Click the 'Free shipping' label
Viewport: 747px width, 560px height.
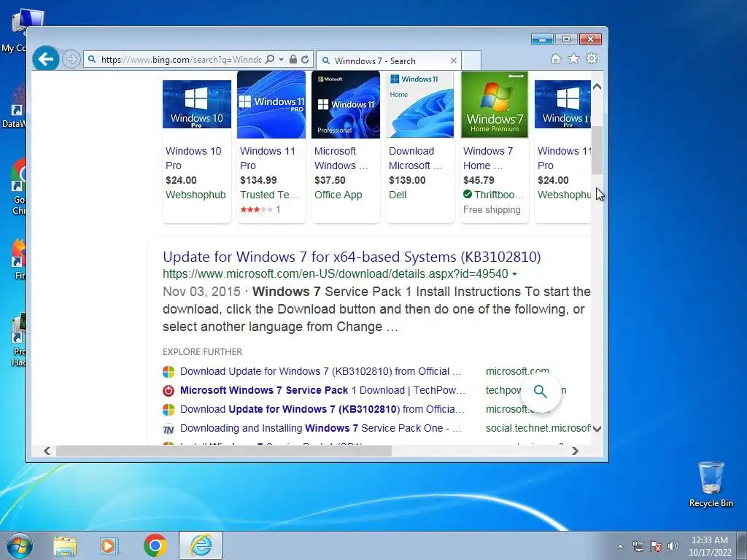(492, 209)
